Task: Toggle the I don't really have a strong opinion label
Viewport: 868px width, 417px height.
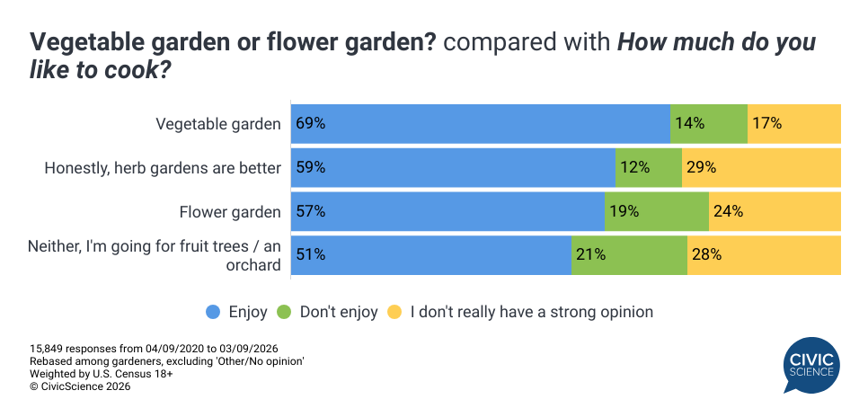Action: coord(531,312)
